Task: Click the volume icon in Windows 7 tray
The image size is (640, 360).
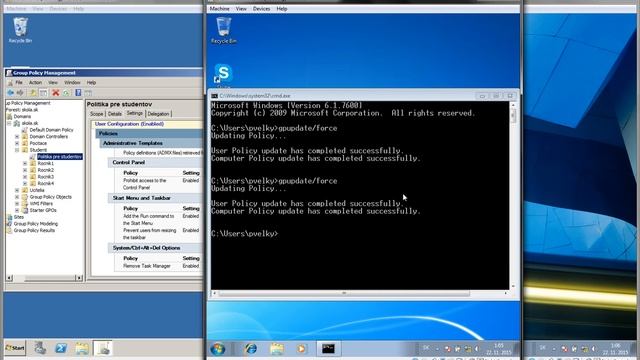Action: 477,349
